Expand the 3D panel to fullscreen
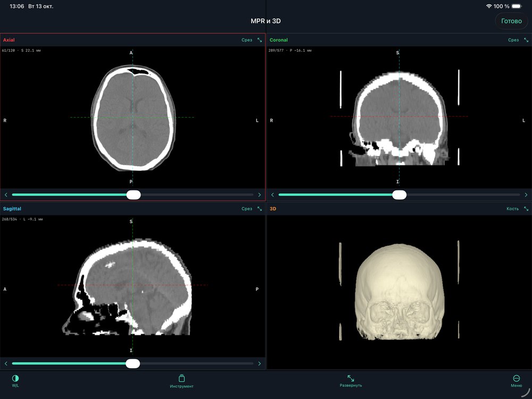Image resolution: width=532 pixels, height=399 pixels. [x=526, y=209]
